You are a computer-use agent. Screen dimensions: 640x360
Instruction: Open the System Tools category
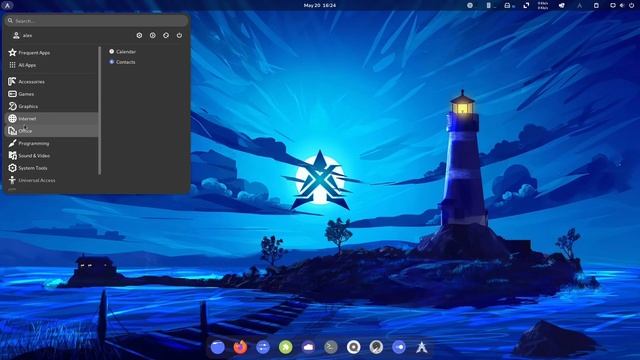[52, 168]
